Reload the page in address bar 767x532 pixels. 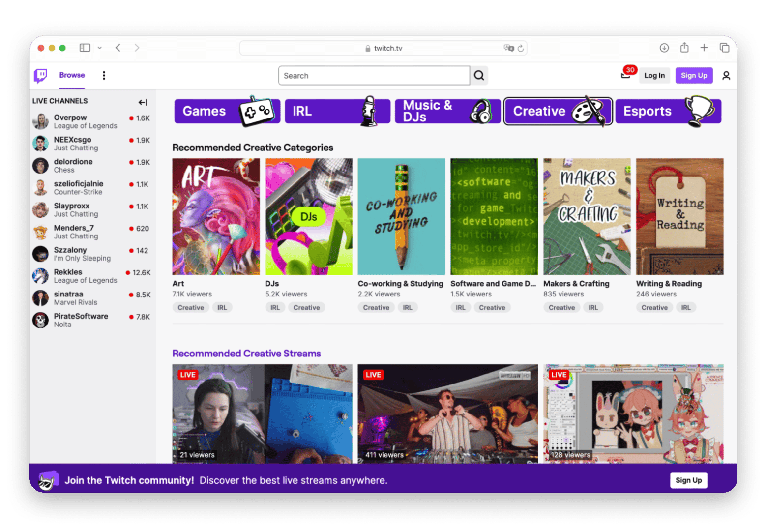(520, 48)
